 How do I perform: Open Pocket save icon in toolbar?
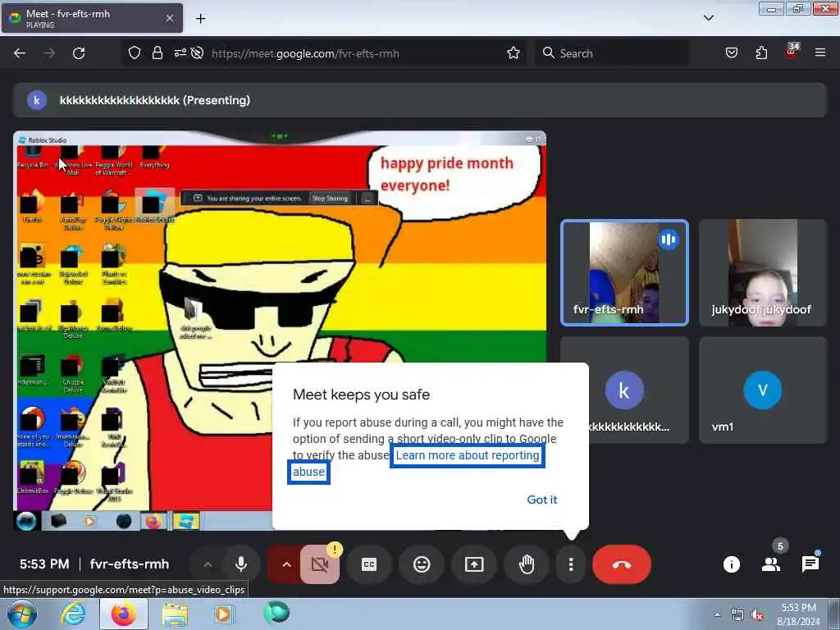tap(731, 53)
